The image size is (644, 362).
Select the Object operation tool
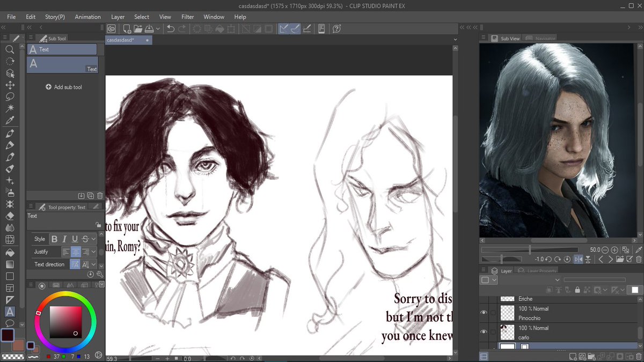(x=9, y=73)
